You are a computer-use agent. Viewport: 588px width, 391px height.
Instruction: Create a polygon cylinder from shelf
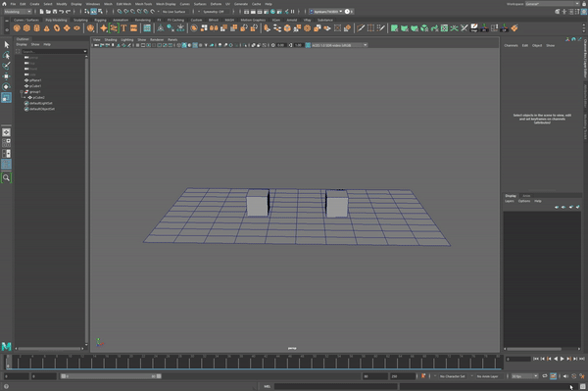37,28
